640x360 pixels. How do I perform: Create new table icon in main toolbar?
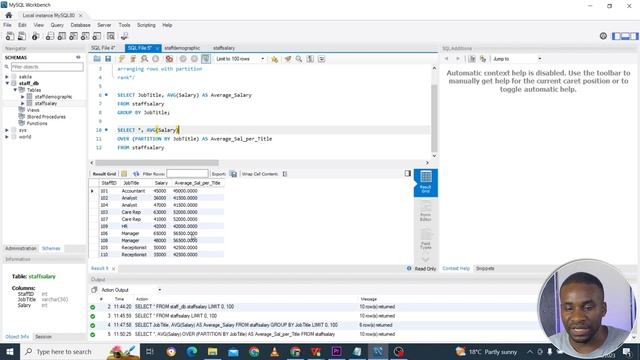[x=61, y=36]
